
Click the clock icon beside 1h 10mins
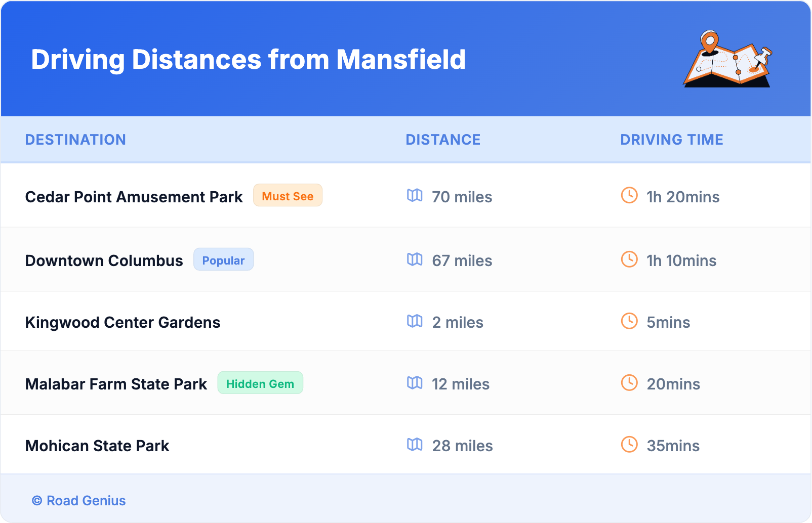(629, 259)
